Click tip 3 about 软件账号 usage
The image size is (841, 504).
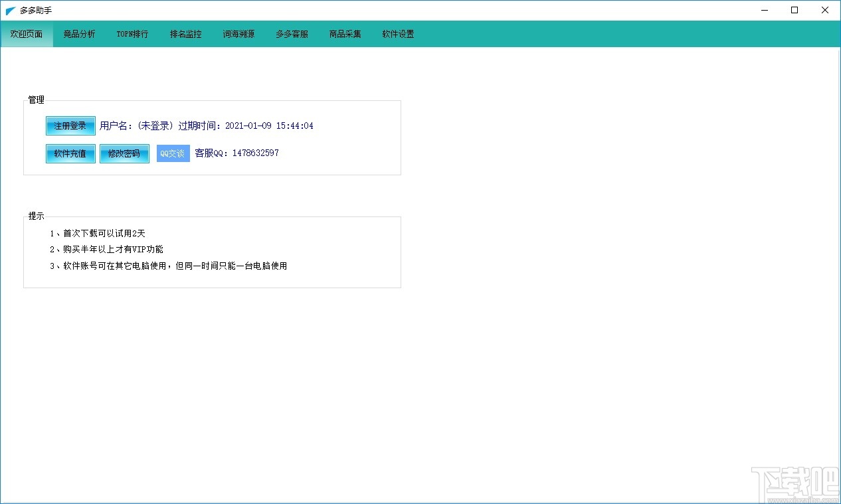(x=169, y=266)
